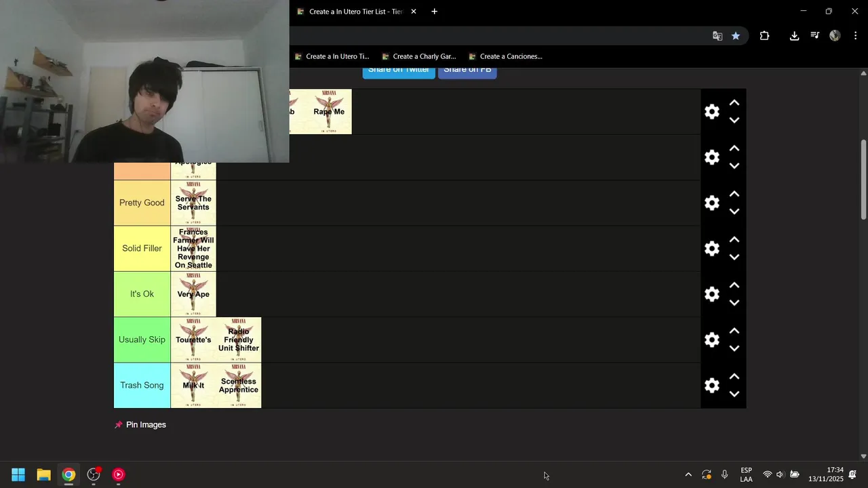Image resolution: width=868 pixels, height=488 pixels.
Task: Move Trash Song tier up
Action: tap(734, 377)
